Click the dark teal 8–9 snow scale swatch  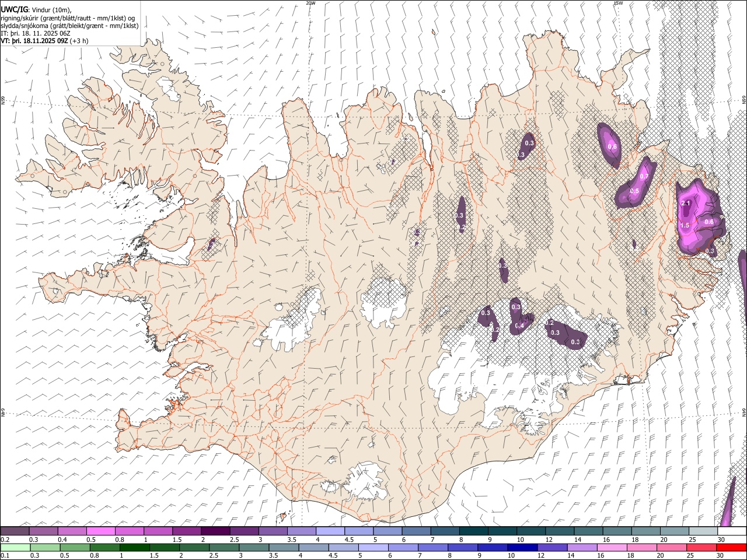coord(473,531)
